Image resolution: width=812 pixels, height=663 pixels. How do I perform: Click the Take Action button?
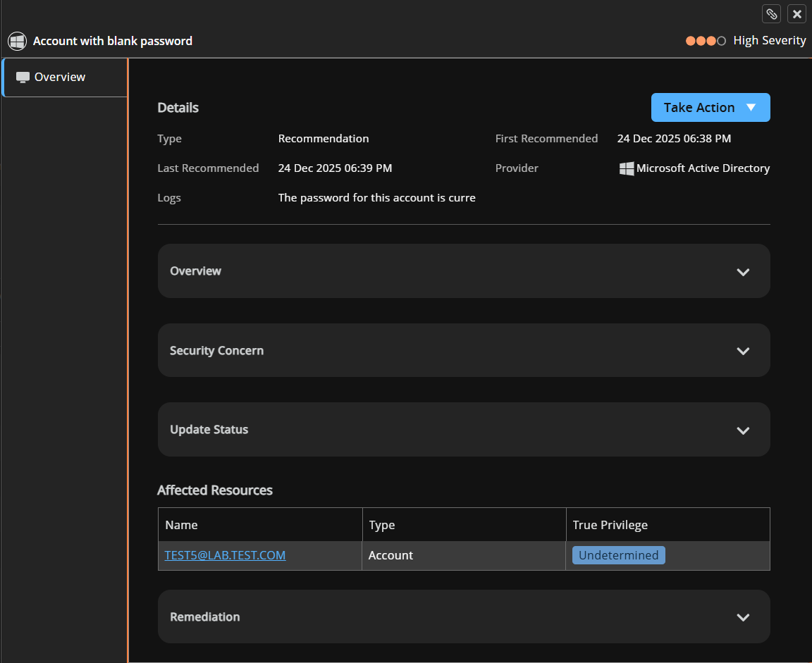710,107
